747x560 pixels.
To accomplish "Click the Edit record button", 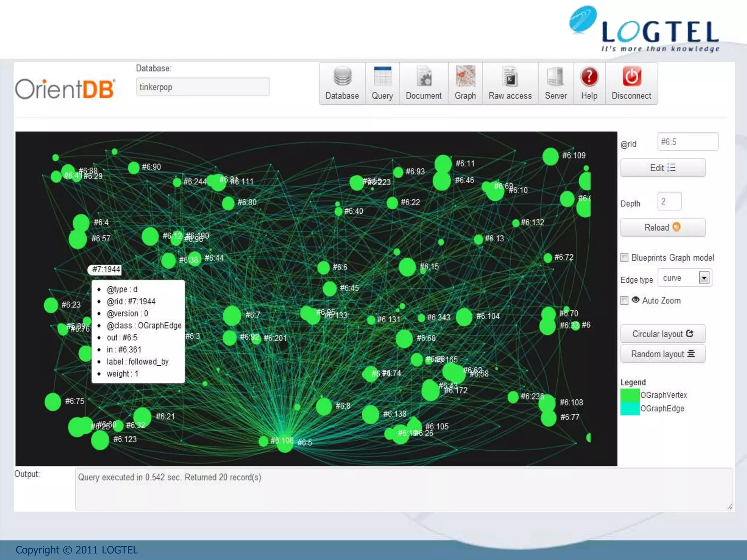I will (x=663, y=168).
